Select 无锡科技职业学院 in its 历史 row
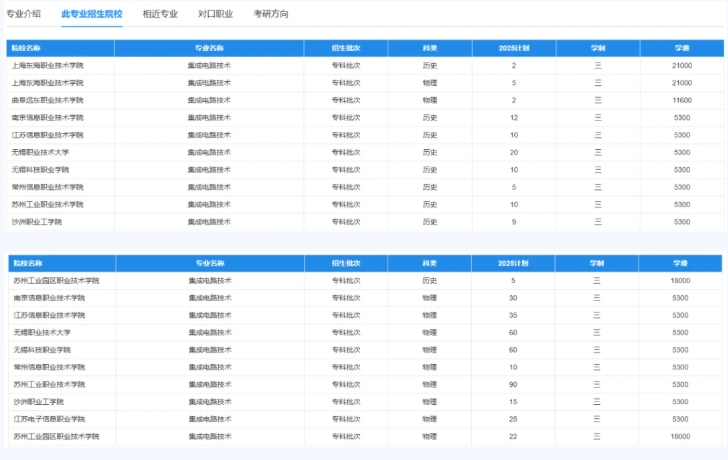 (40, 170)
